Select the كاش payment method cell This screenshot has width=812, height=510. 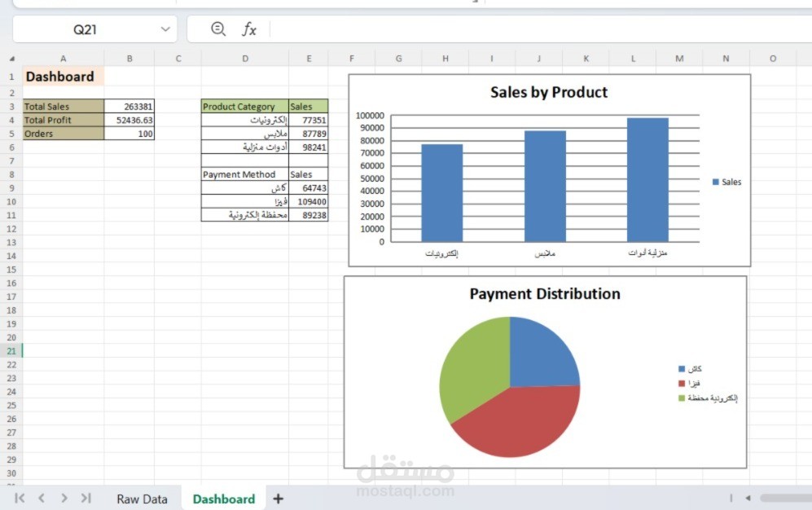[x=245, y=188]
